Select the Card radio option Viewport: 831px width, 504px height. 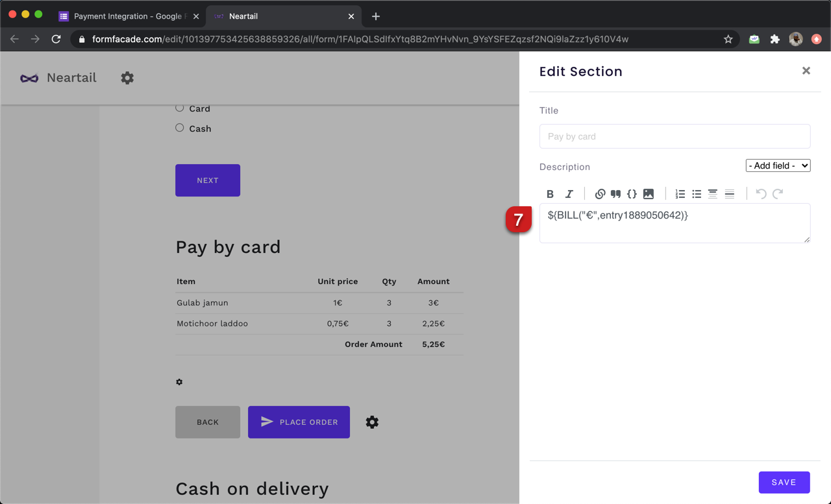tap(180, 108)
